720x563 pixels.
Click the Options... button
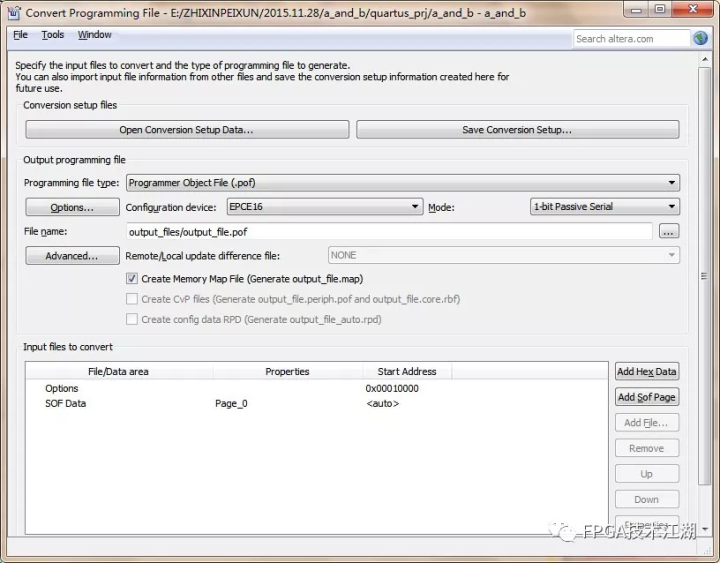(73, 208)
